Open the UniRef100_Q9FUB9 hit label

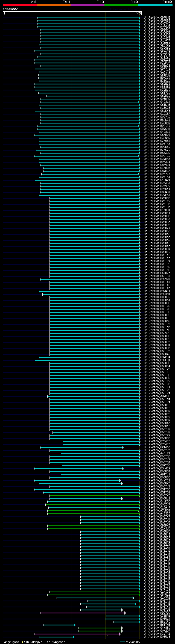[157, 21]
